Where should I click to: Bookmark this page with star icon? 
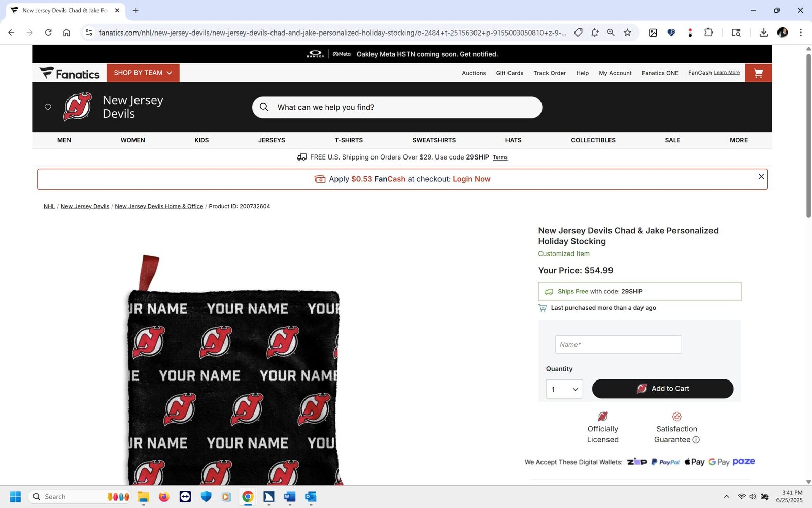(x=627, y=33)
